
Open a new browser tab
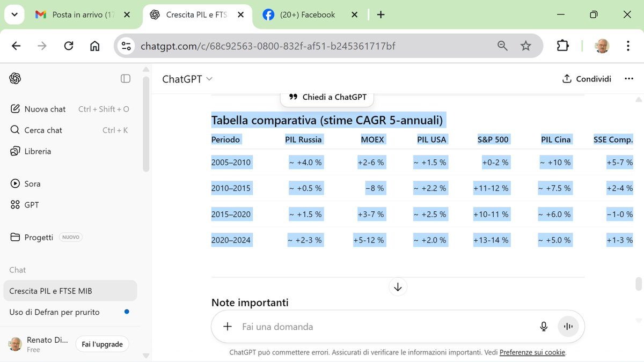click(x=380, y=15)
